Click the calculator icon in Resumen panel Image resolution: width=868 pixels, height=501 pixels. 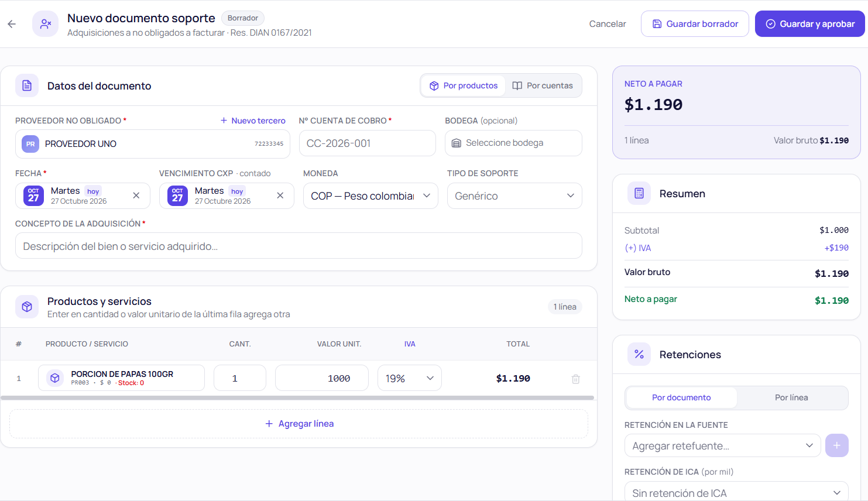(639, 193)
